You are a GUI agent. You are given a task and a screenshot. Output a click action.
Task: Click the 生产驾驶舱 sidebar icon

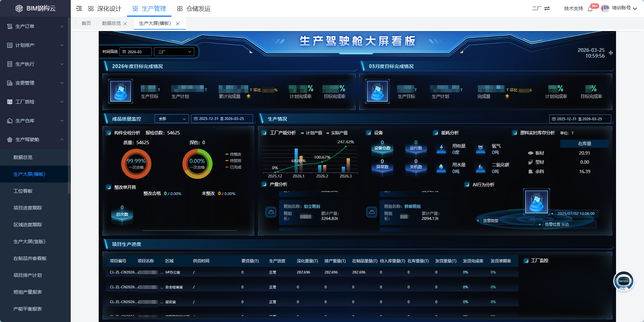pos(10,139)
